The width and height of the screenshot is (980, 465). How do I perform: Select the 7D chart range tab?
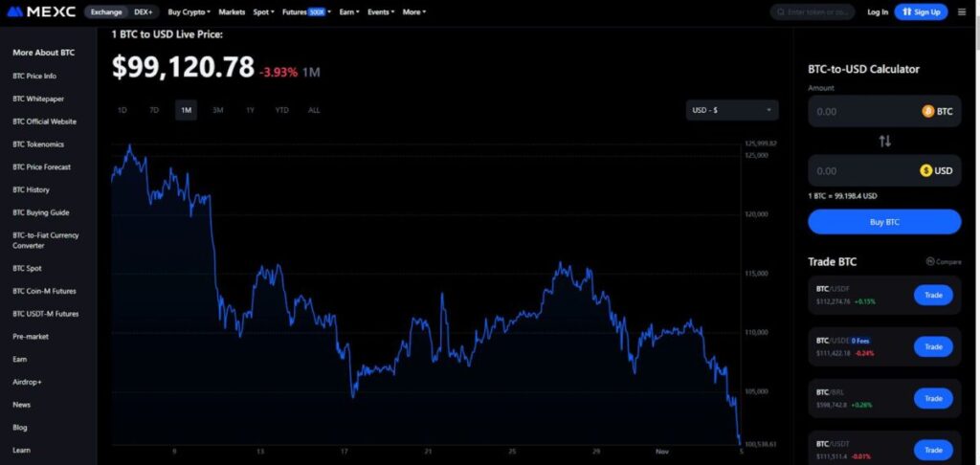click(x=154, y=110)
